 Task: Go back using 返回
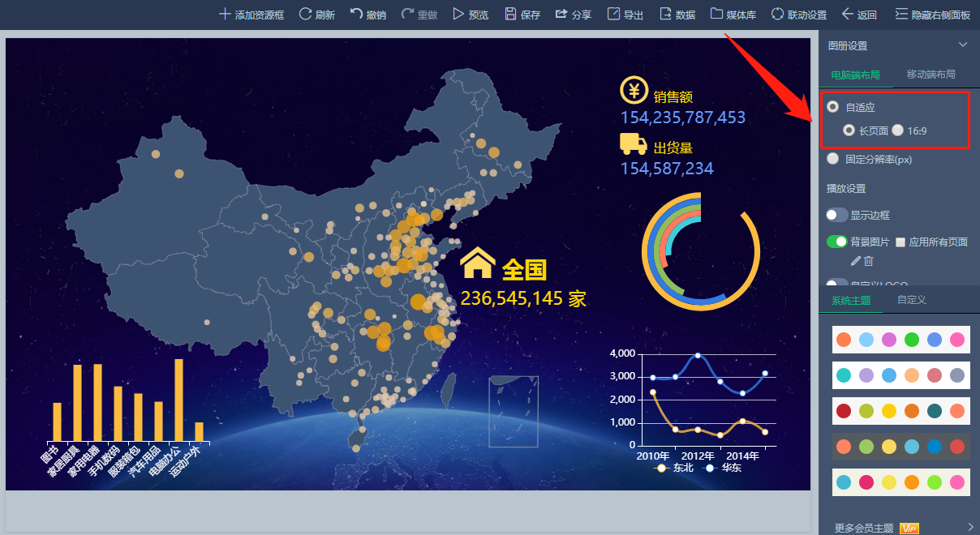(859, 15)
